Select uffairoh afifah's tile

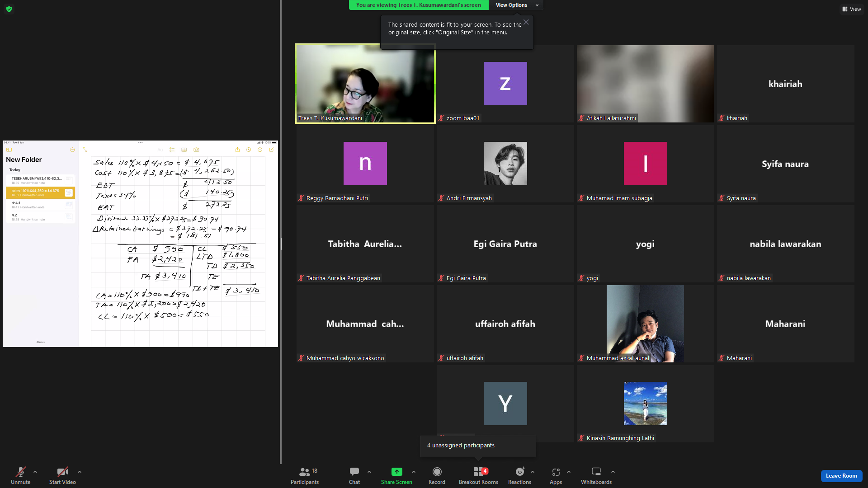505,324
